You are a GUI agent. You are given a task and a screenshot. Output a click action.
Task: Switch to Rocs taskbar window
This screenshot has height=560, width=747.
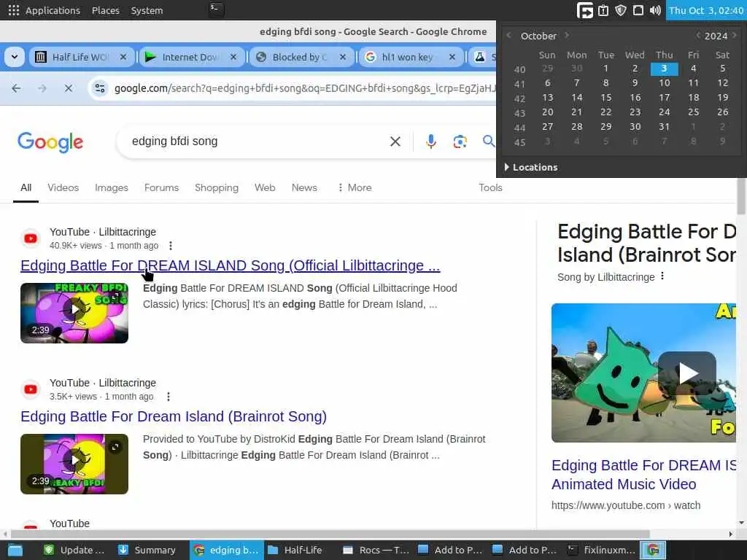(x=377, y=550)
